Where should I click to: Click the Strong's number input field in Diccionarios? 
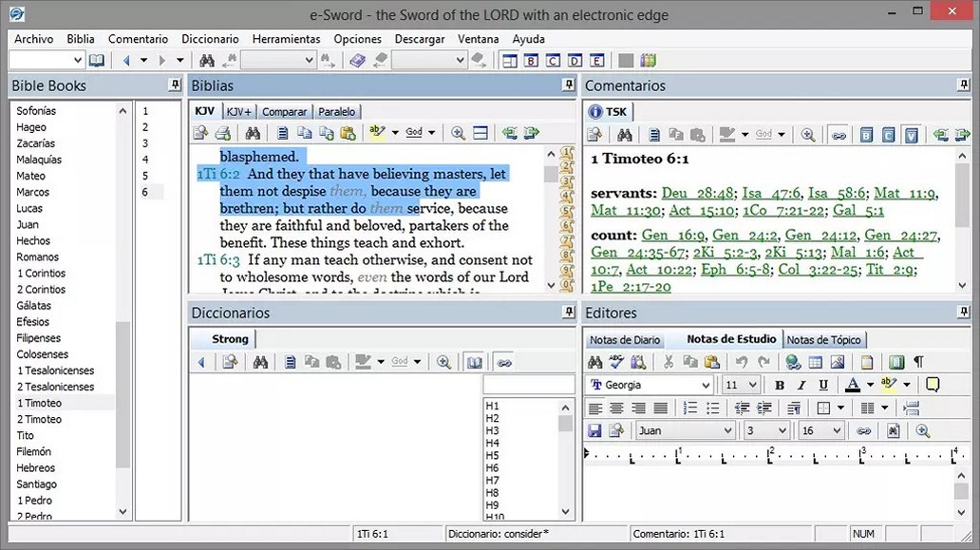click(529, 385)
